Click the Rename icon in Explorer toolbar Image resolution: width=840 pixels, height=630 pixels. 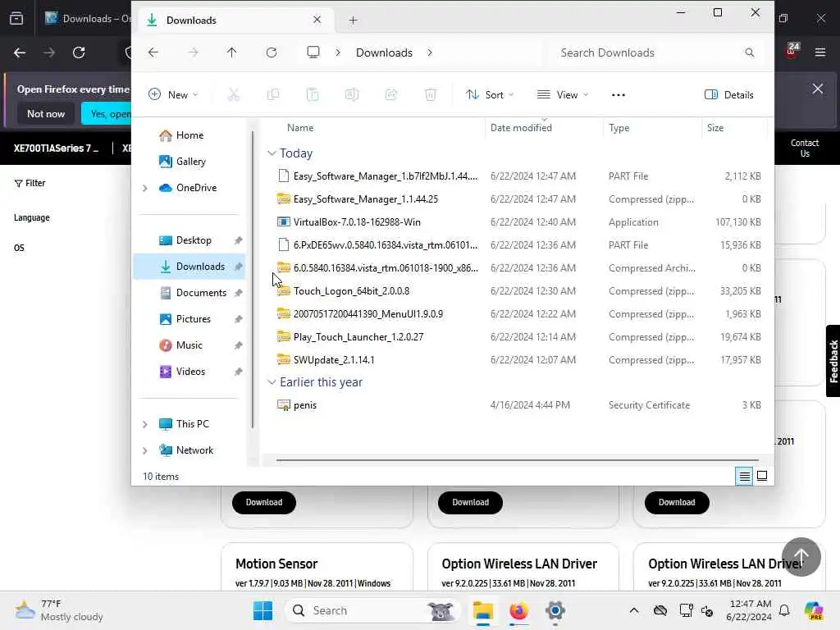pyautogui.click(x=351, y=95)
